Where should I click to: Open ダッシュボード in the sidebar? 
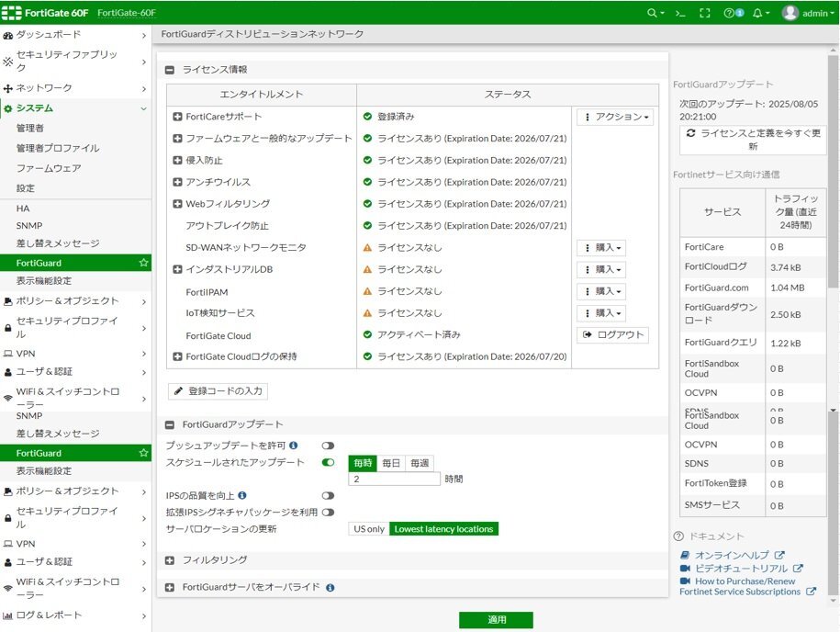pos(48,34)
